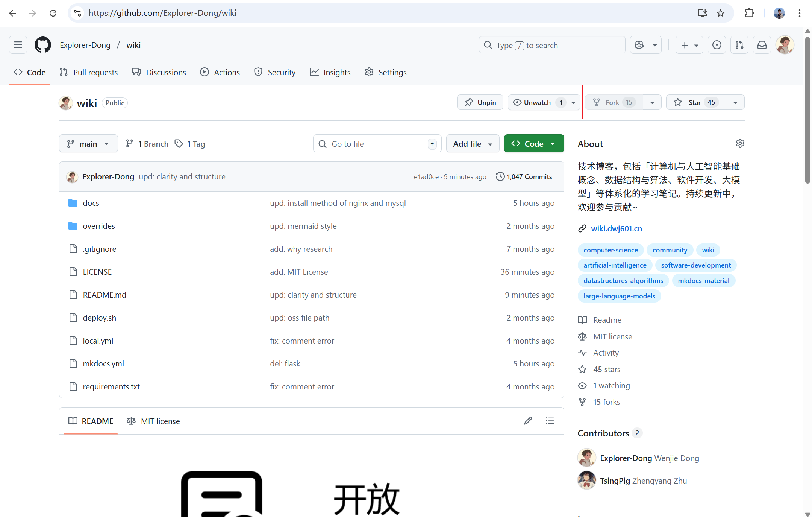This screenshot has height=517, width=812.
Task: Click the Go to file search field
Action: click(377, 144)
